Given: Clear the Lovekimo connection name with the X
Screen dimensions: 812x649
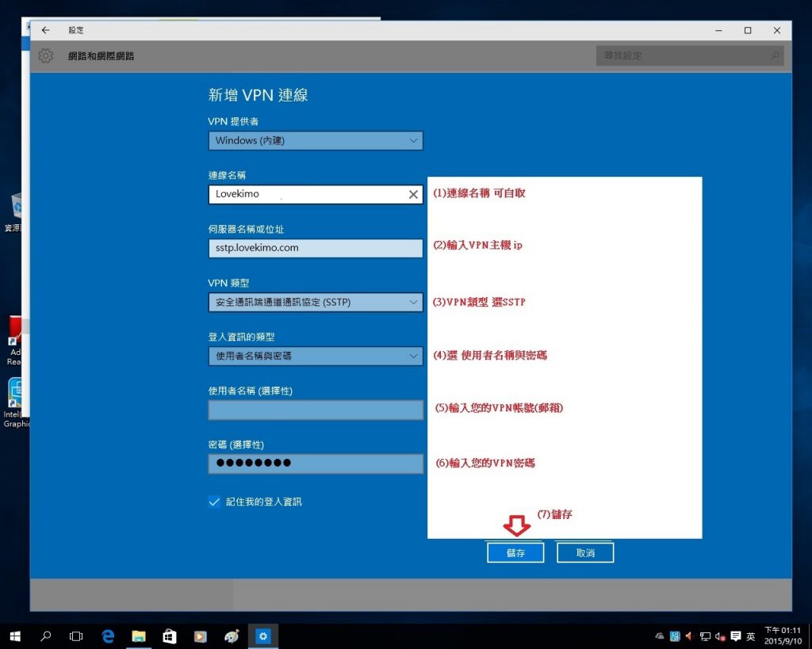Looking at the screenshot, I should [412, 194].
